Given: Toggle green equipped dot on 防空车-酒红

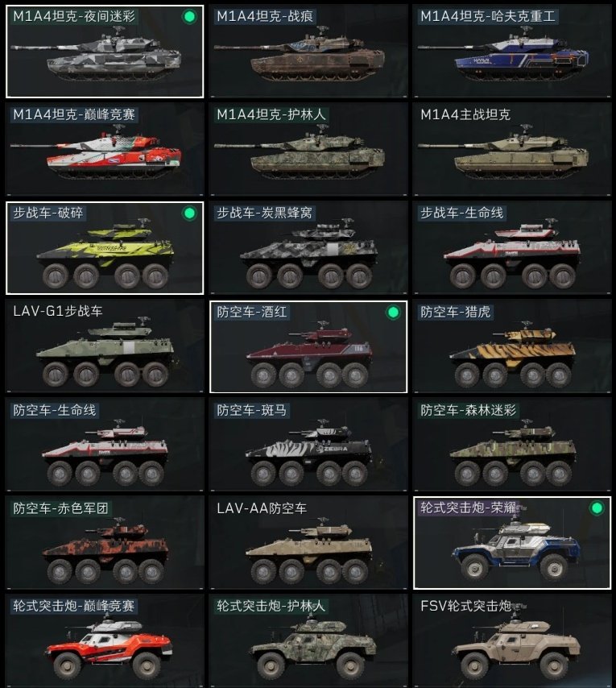Looking at the screenshot, I should pos(393,313).
